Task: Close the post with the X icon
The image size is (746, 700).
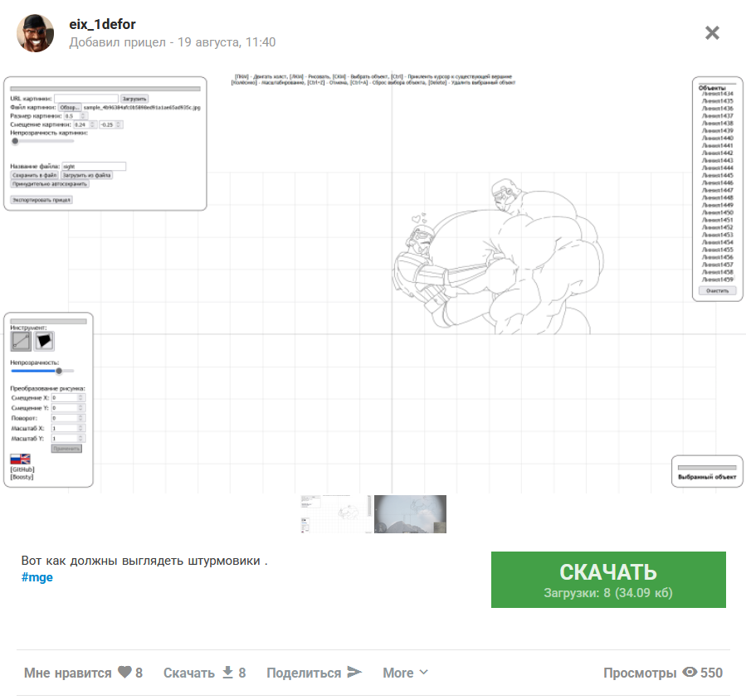Action: [712, 33]
